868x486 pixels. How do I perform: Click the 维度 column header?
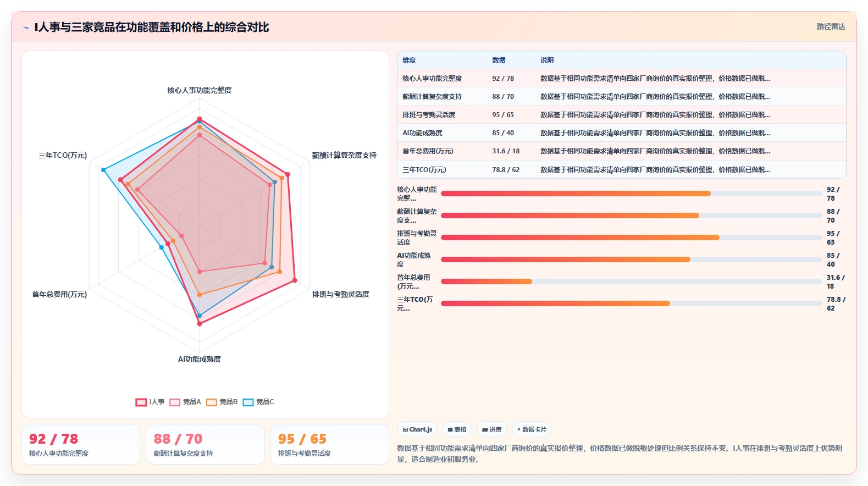point(409,60)
